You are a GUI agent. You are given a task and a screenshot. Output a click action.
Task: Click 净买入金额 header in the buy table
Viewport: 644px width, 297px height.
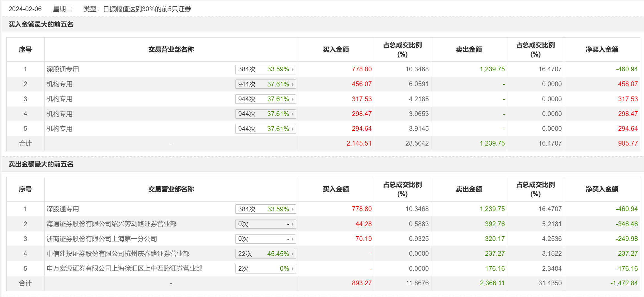tap(602, 50)
